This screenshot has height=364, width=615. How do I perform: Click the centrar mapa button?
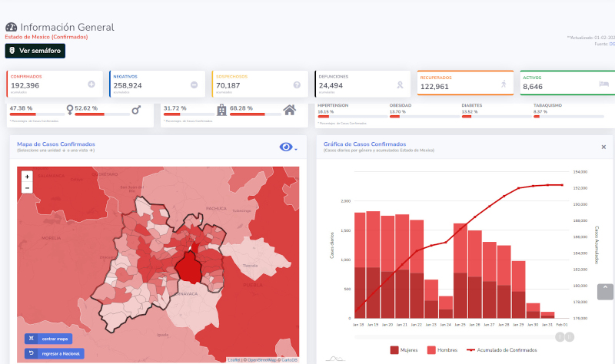point(50,339)
